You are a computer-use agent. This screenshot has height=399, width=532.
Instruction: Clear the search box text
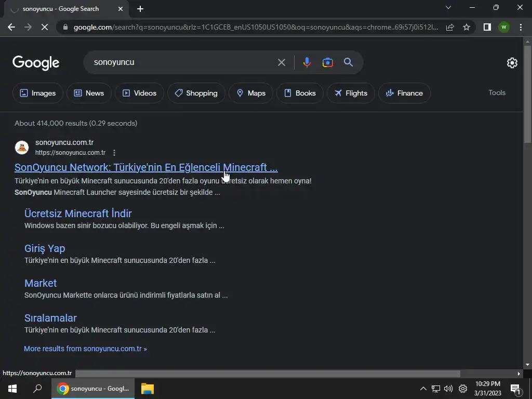pos(282,62)
